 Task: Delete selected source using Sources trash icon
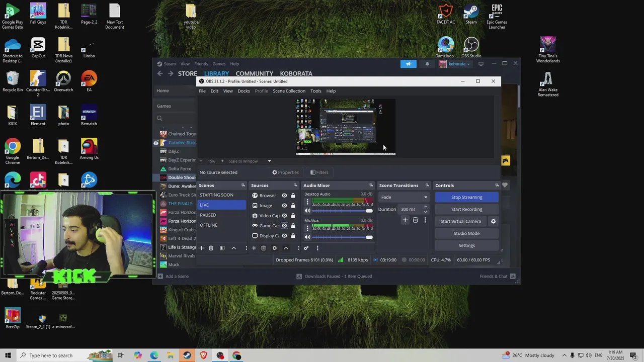tap(263, 248)
